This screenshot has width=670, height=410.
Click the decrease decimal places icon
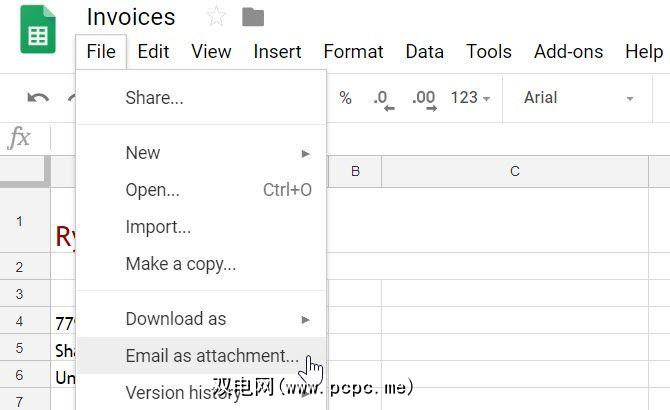click(382, 98)
